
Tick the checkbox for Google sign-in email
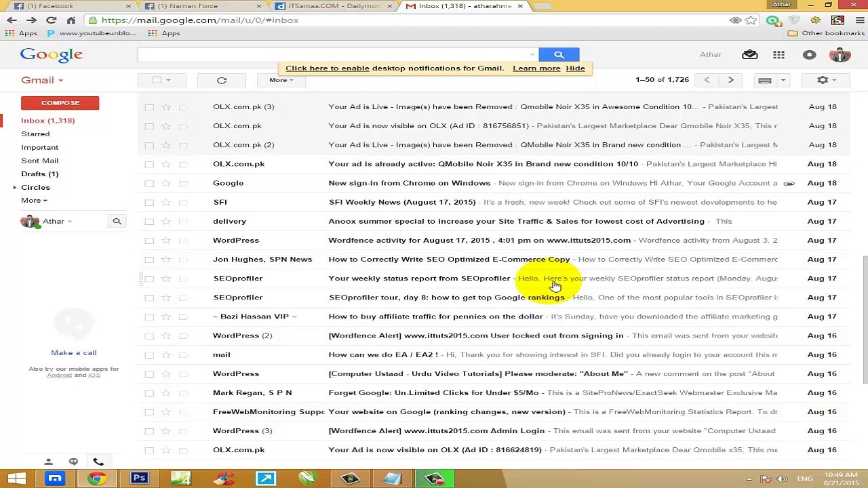point(149,183)
